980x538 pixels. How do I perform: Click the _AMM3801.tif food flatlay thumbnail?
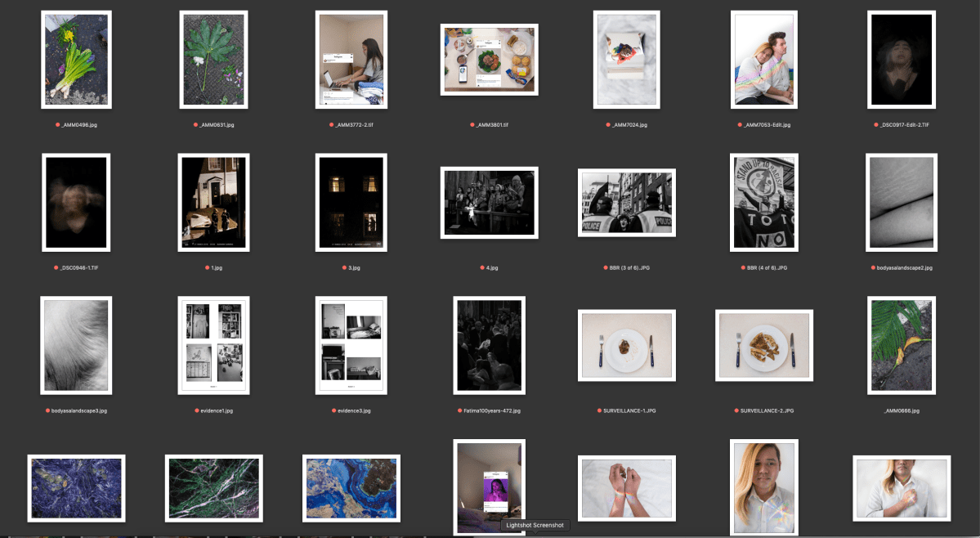tap(489, 60)
